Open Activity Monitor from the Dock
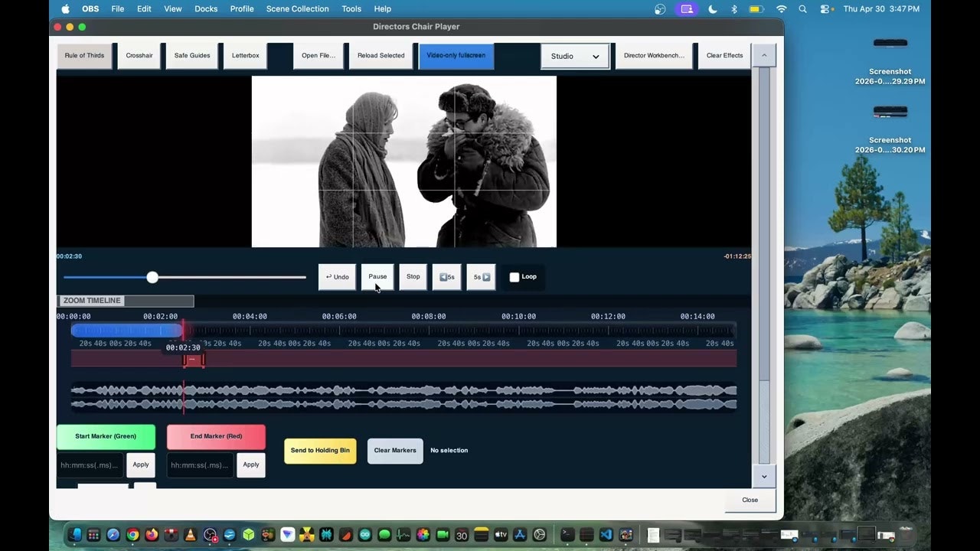The image size is (980, 551). 403,535
